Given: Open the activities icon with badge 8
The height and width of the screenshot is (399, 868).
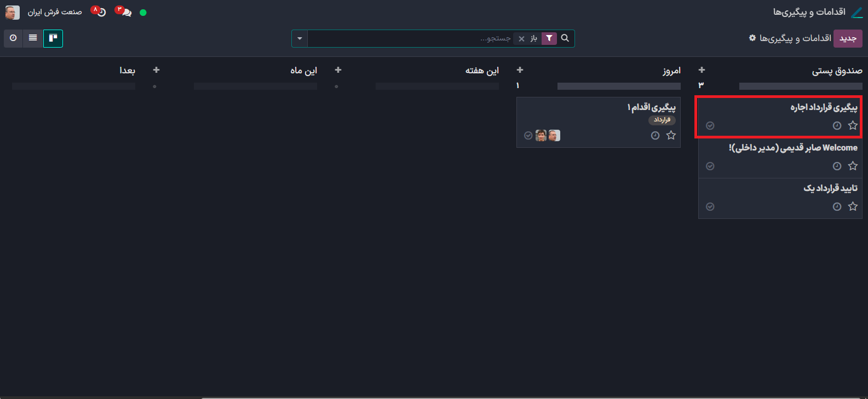Looking at the screenshot, I should coord(100,12).
